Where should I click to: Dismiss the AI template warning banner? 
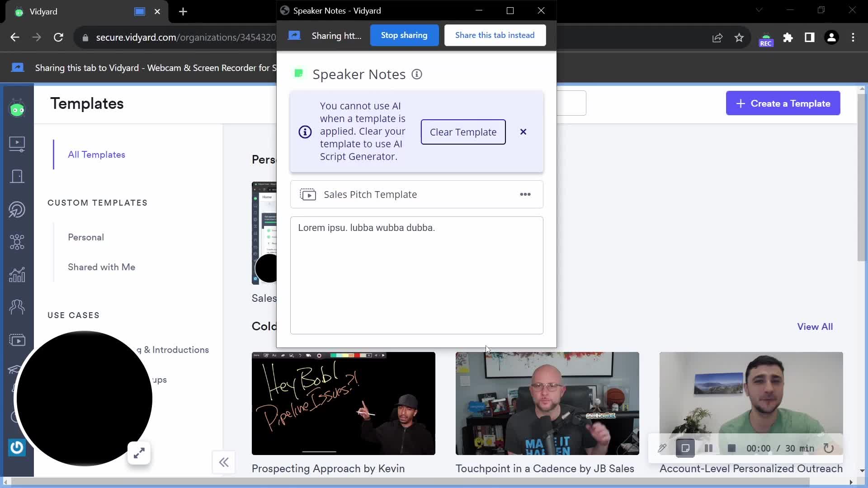(x=523, y=132)
